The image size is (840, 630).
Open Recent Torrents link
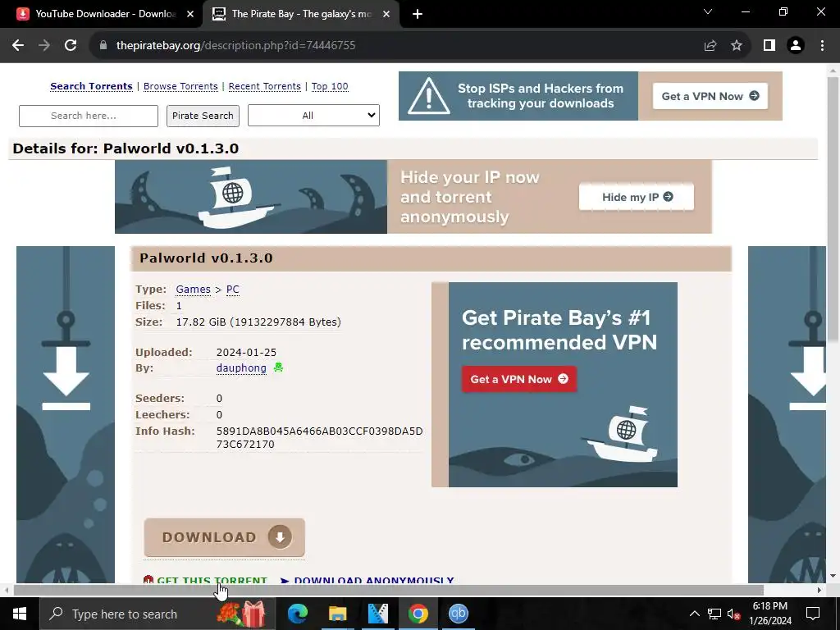click(265, 86)
